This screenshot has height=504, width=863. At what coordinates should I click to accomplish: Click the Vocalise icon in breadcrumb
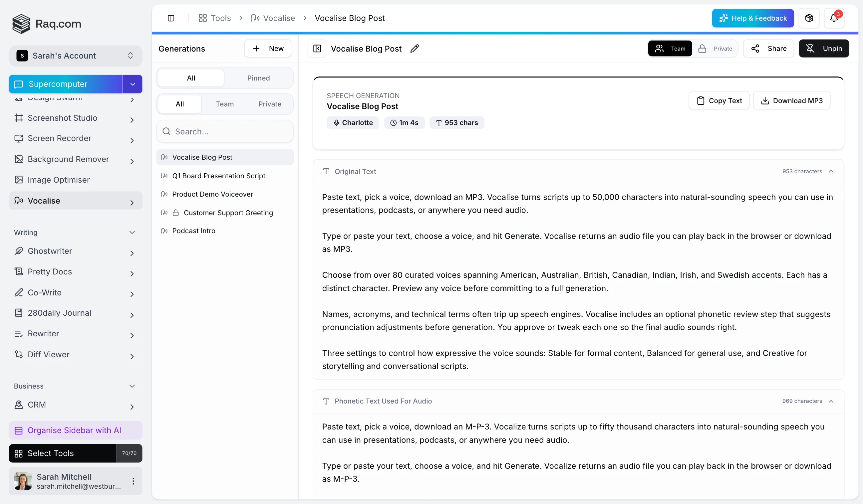[255, 18]
